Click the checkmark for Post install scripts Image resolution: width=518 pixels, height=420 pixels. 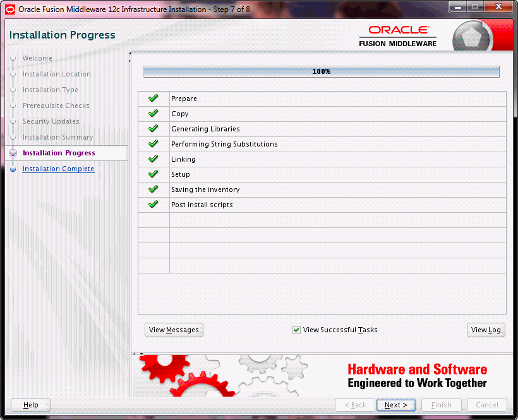click(x=154, y=205)
